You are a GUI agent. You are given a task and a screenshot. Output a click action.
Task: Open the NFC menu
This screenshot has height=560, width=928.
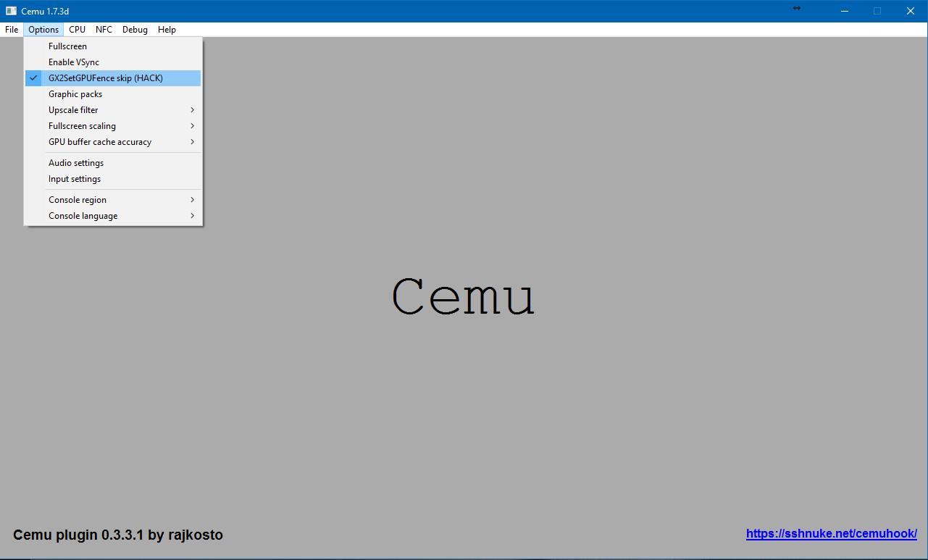click(104, 30)
